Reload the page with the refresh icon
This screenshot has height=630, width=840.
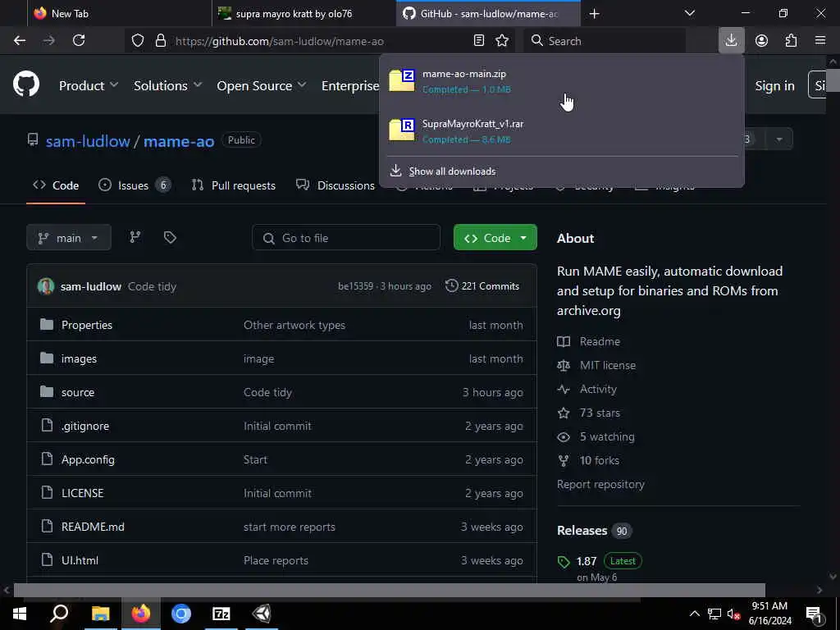pos(79,41)
